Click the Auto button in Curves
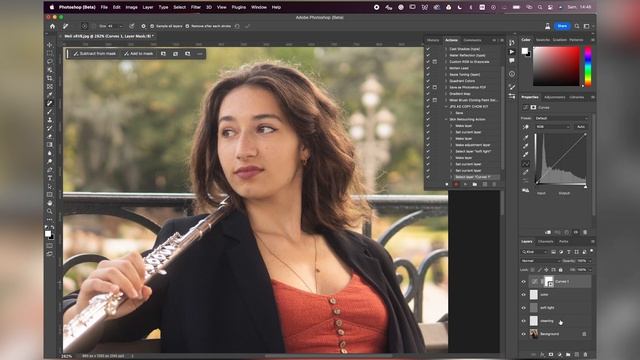Image resolution: width=640 pixels, height=360 pixels. 581,127
